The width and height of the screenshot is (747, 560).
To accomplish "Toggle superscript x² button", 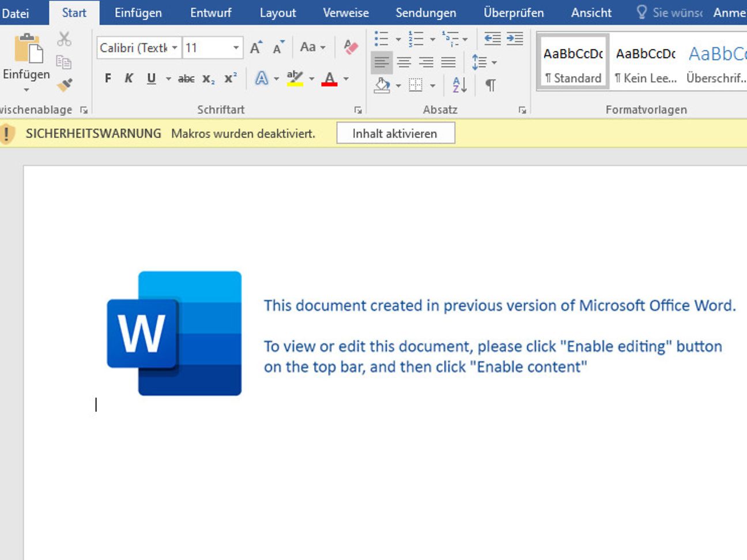I will click(231, 78).
